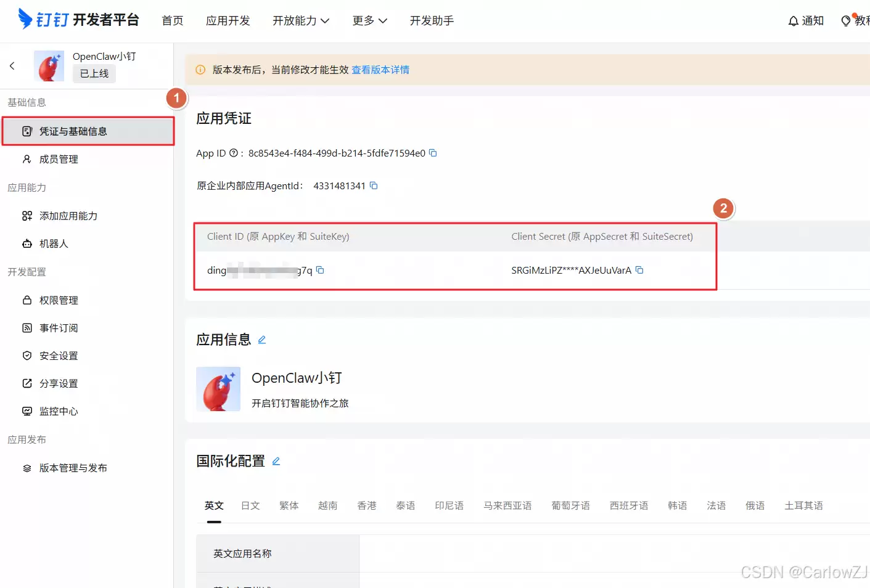
Task: Copy the Client Secret value
Action: pyautogui.click(x=639, y=270)
